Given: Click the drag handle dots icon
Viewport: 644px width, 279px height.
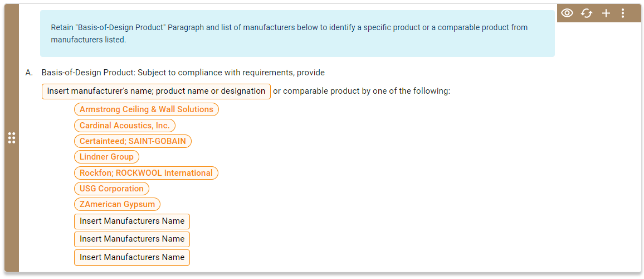Looking at the screenshot, I should tap(12, 138).
